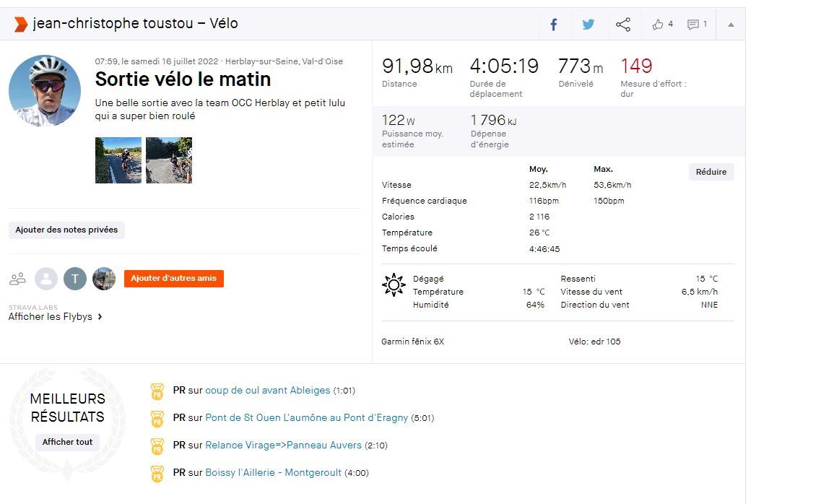Viewport: 834px width, 504px height.
Task: Open the comments bubble icon
Action: [693, 25]
